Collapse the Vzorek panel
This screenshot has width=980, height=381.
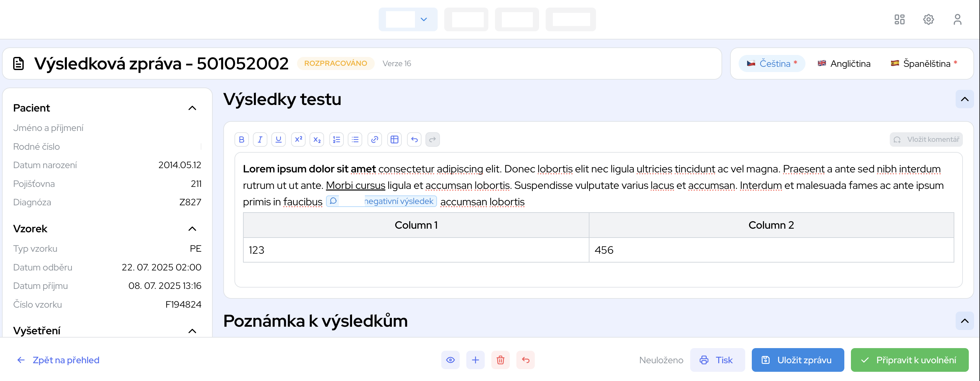[193, 229]
